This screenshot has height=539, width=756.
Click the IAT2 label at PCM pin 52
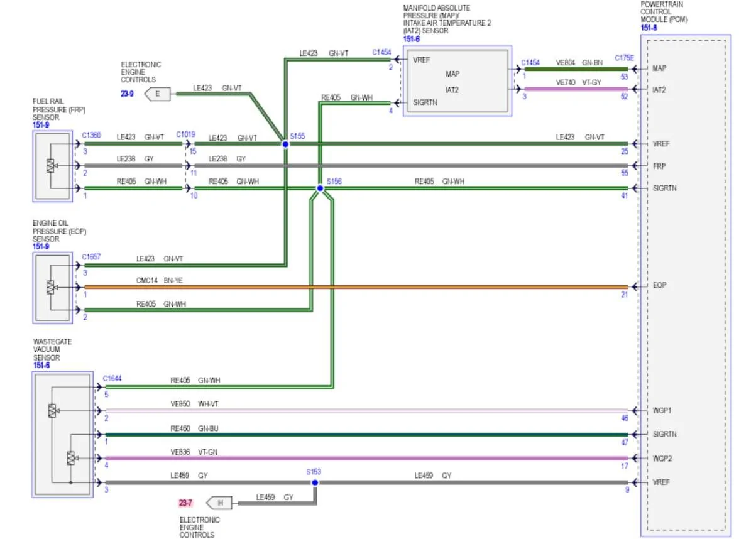tap(660, 90)
